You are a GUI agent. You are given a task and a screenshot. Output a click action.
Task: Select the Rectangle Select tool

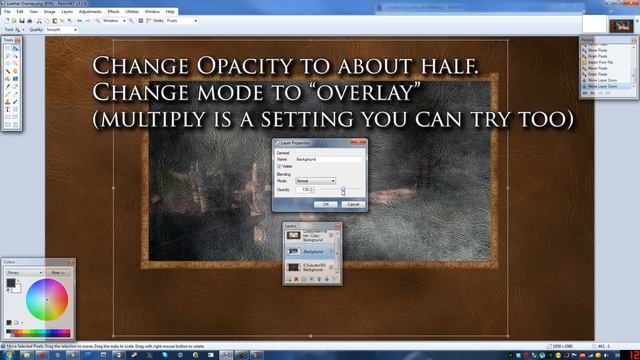(7, 48)
